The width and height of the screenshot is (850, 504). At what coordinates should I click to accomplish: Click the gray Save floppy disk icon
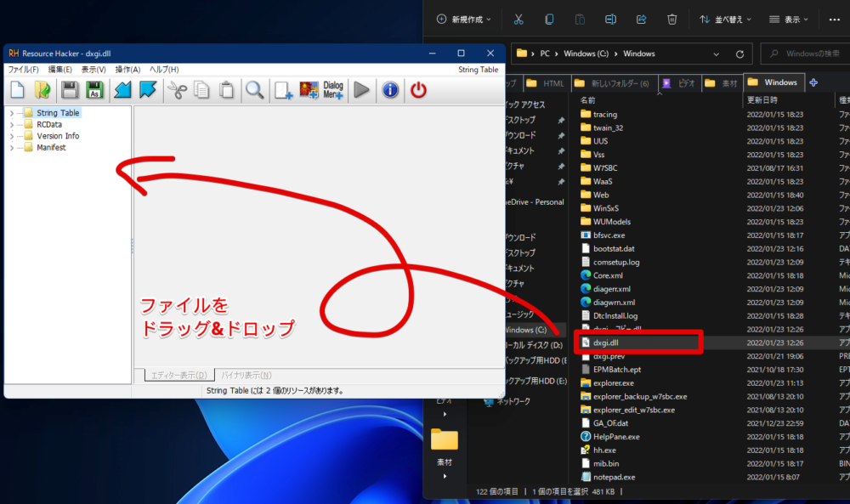tap(70, 90)
